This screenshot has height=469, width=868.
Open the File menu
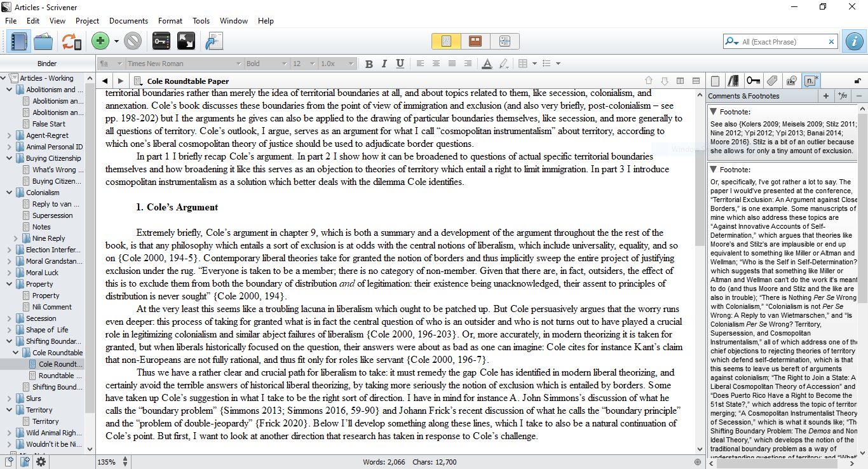(11, 21)
